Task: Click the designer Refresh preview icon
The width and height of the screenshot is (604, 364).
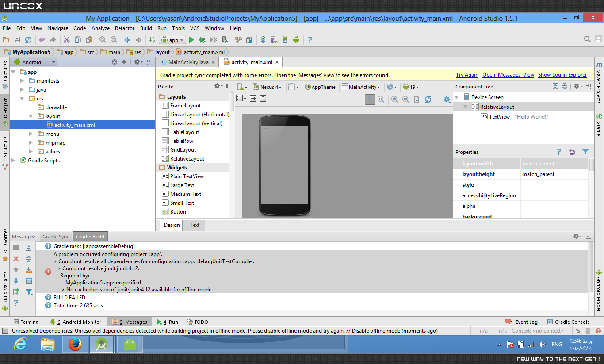Action: [428, 100]
